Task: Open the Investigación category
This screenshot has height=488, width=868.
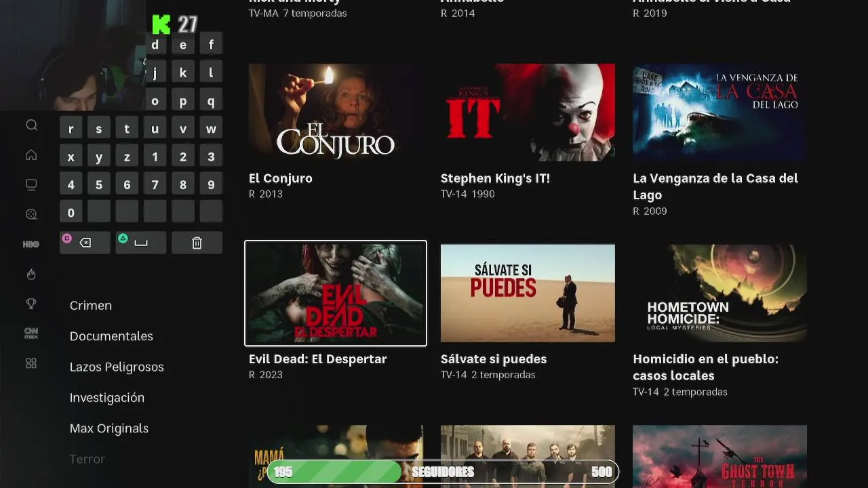Action: tap(107, 398)
